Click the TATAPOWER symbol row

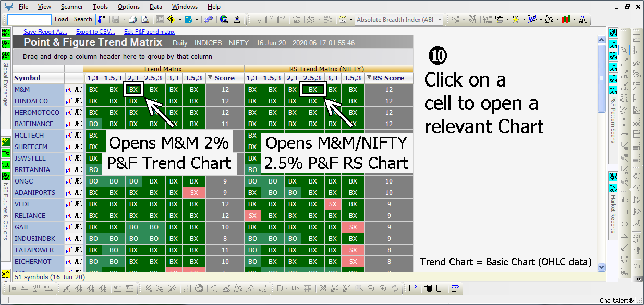pyautogui.click(x=38, y=250)
